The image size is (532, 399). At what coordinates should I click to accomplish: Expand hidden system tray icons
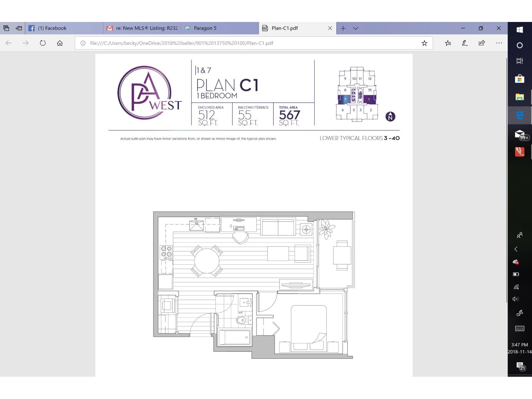point(516,249)
